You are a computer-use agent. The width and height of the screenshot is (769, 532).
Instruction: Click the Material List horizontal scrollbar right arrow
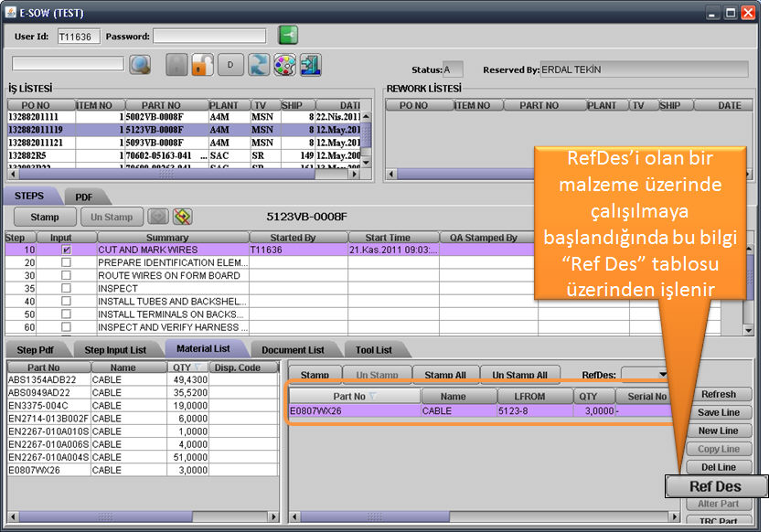pyautogui.click(x=273, y=516)
